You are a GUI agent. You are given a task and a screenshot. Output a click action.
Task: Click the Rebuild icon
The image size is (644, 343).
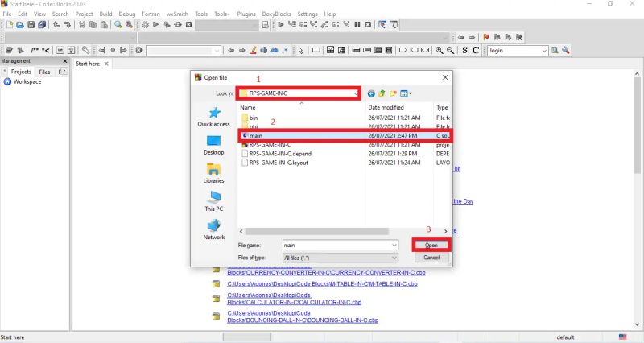point(178,25)
